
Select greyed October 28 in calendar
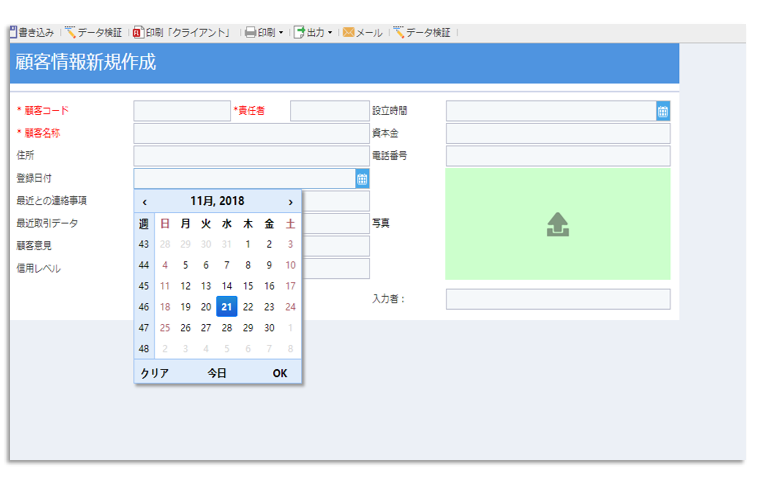tap(165, 244)
